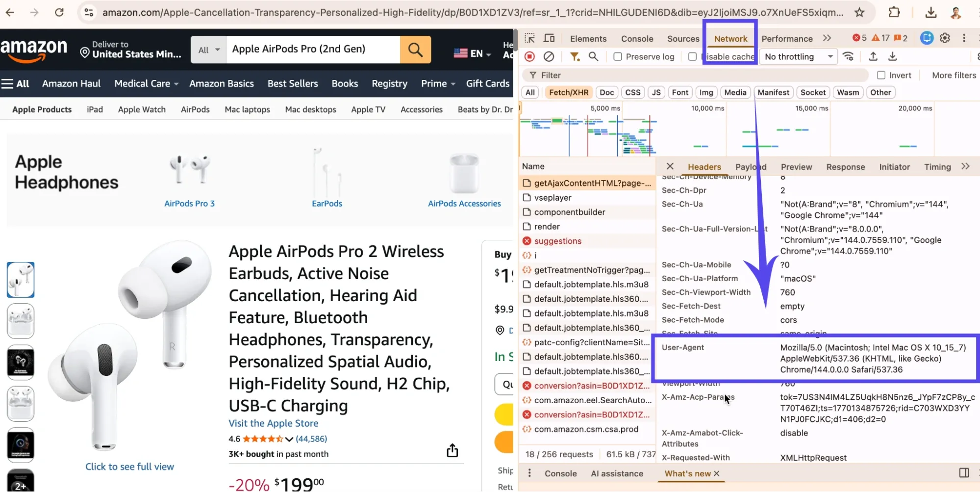
Task: Open the No throttling dropdown
Action: 797,56
